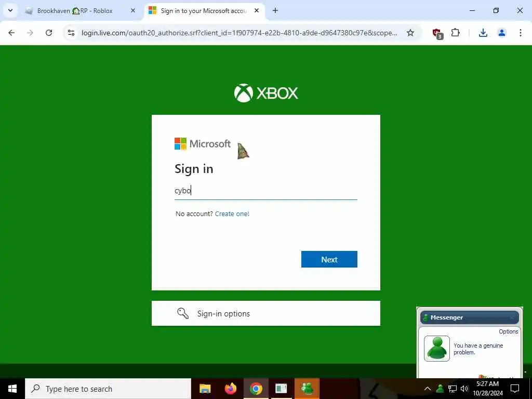532x399 pixels.
Task: Open network settings from the tray
Action: pos(453,389)
